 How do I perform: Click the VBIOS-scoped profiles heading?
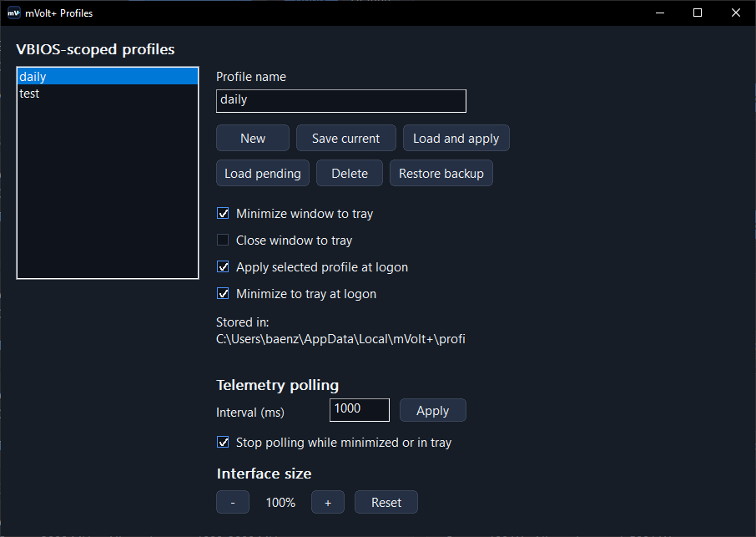pyautogui.click(x=95, y=49)
